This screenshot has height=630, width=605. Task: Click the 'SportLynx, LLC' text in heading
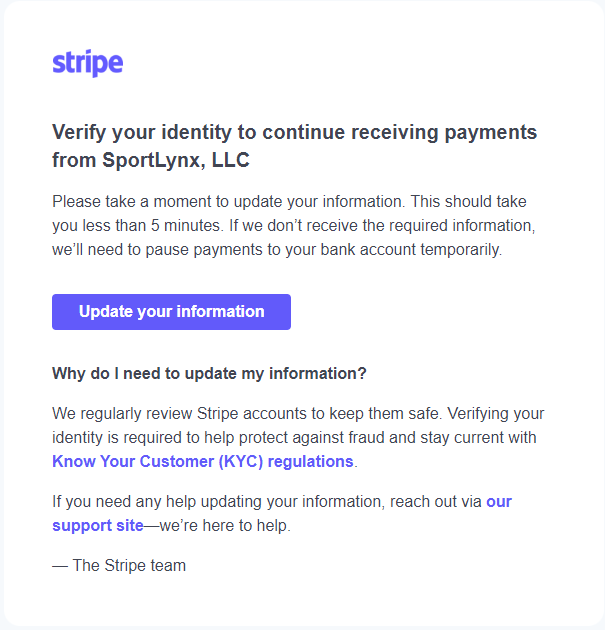176,160
